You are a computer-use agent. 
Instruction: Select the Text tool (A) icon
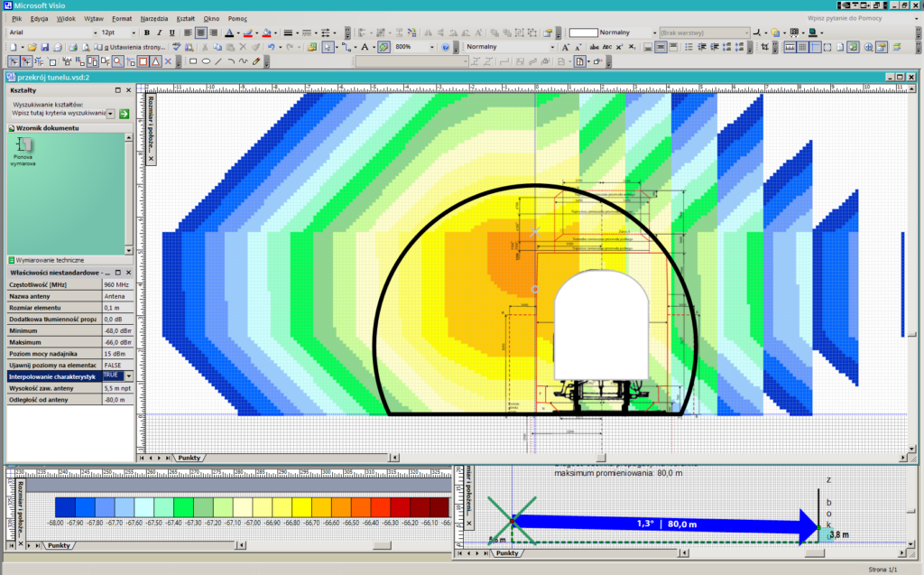pyautogui.click(x=365, y=47)
